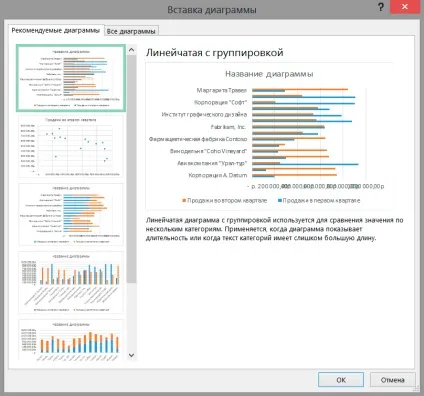Click the Институт графического дизайна axis label
The height and width of the screenshot is (396, 424).
click(x=204, y=115)
